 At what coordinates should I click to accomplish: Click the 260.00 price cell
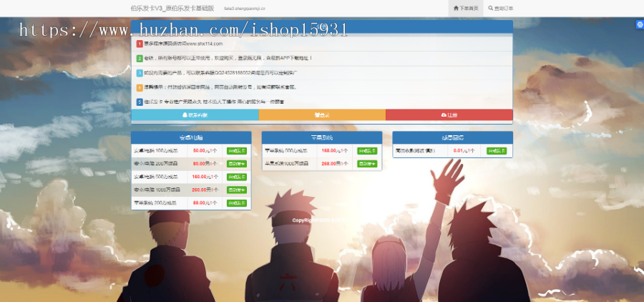click(x=205, y=190)
